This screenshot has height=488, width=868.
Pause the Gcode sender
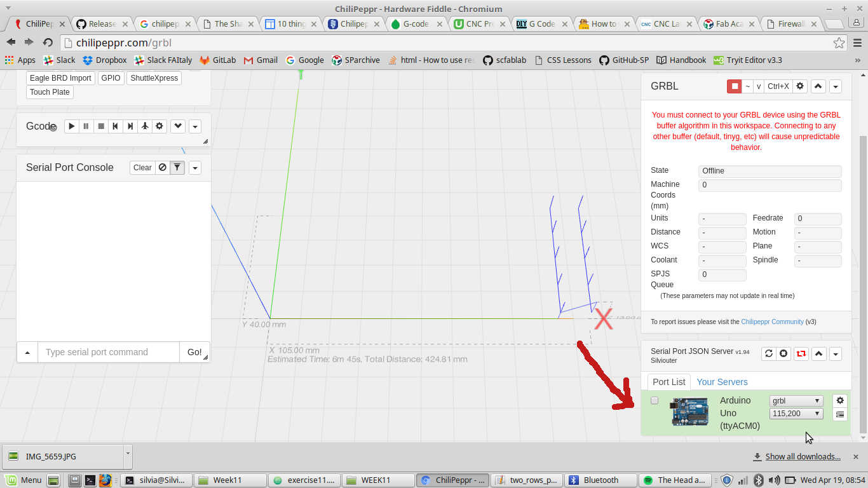(x=86, y=126)
